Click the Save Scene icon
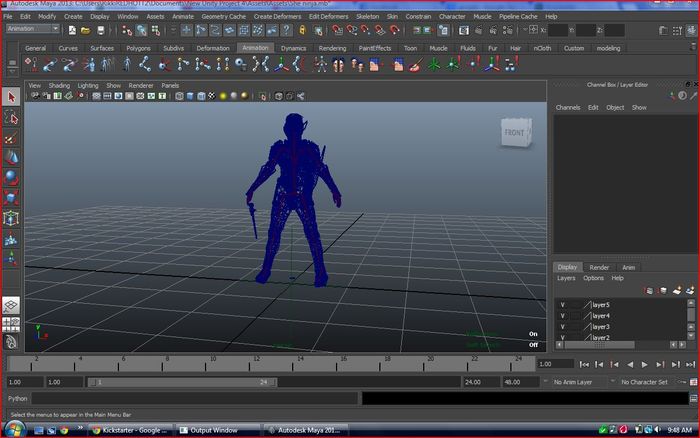 [100, 30]
